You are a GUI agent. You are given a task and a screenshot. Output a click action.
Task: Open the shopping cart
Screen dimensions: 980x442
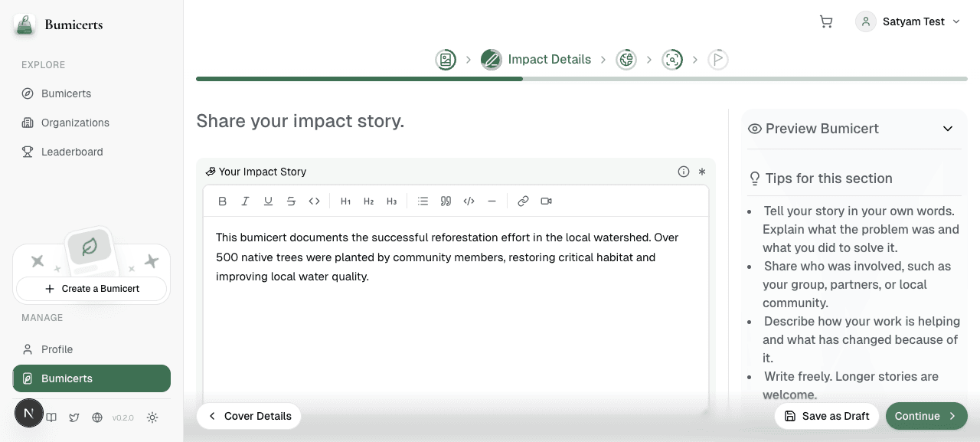825,21
